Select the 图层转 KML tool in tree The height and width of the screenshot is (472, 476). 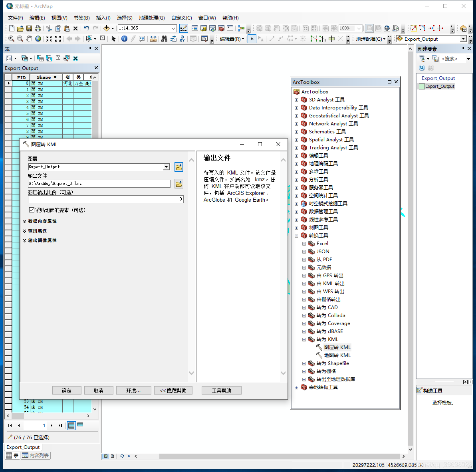(x=337, y=347)
